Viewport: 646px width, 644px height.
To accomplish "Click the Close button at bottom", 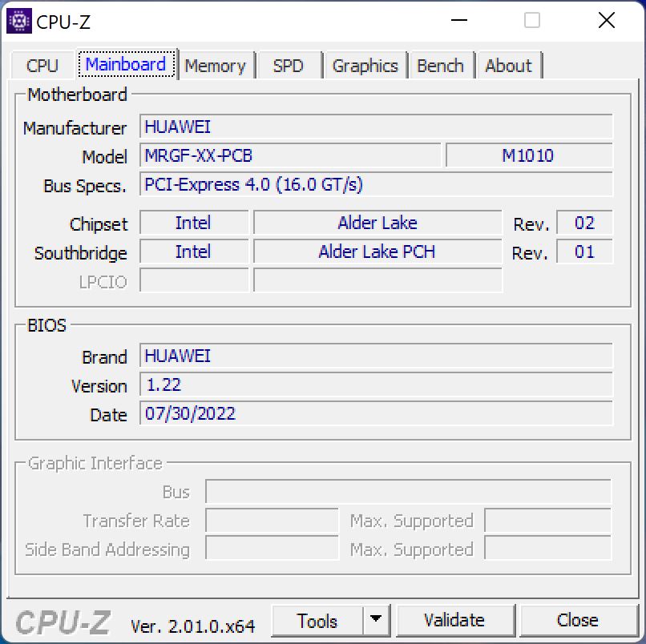I will [577, 621].
